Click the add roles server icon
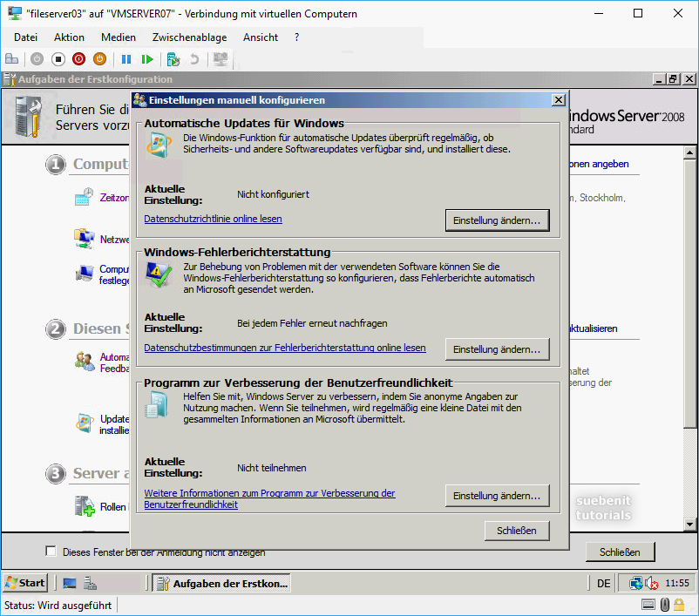 (85, 506)
